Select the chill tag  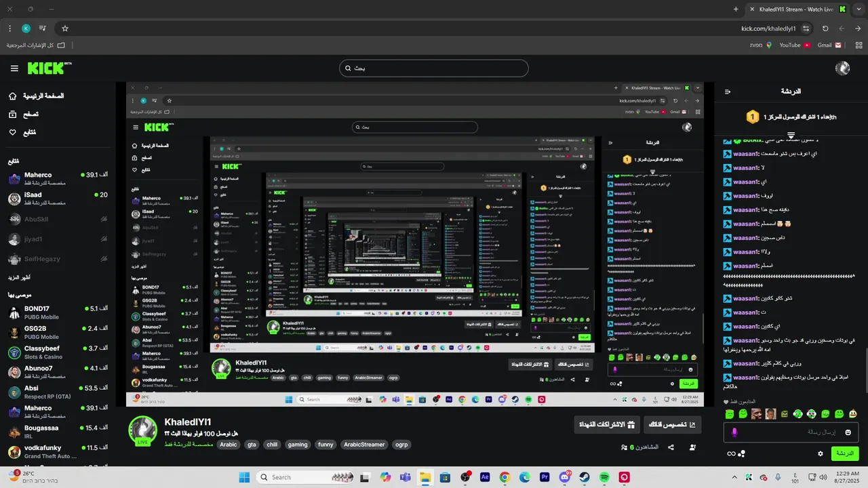click(272, 445)
